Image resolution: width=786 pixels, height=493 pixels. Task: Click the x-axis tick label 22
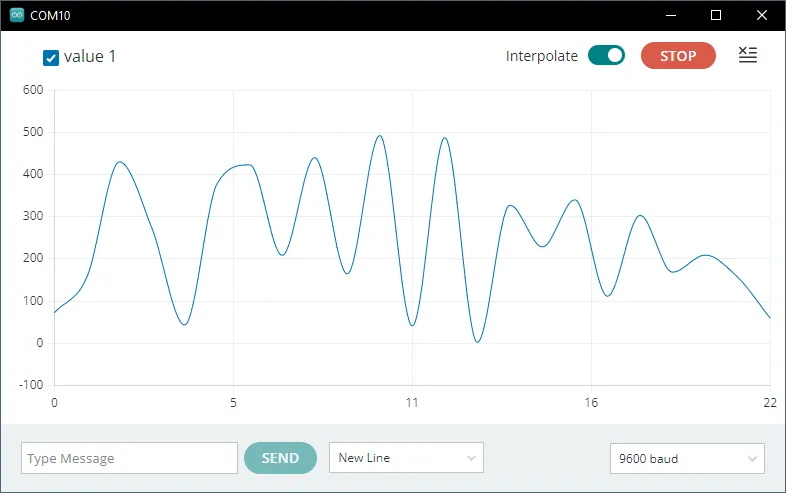pyautogui.click(x=769, y=403)
